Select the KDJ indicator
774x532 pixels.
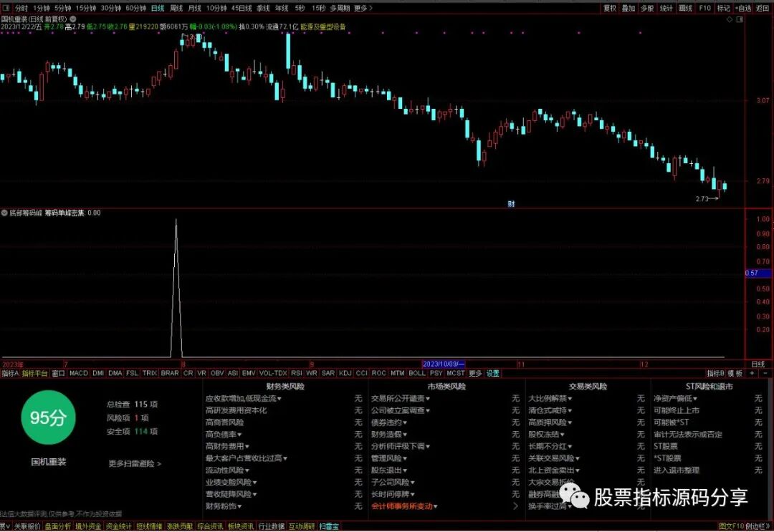345,374
